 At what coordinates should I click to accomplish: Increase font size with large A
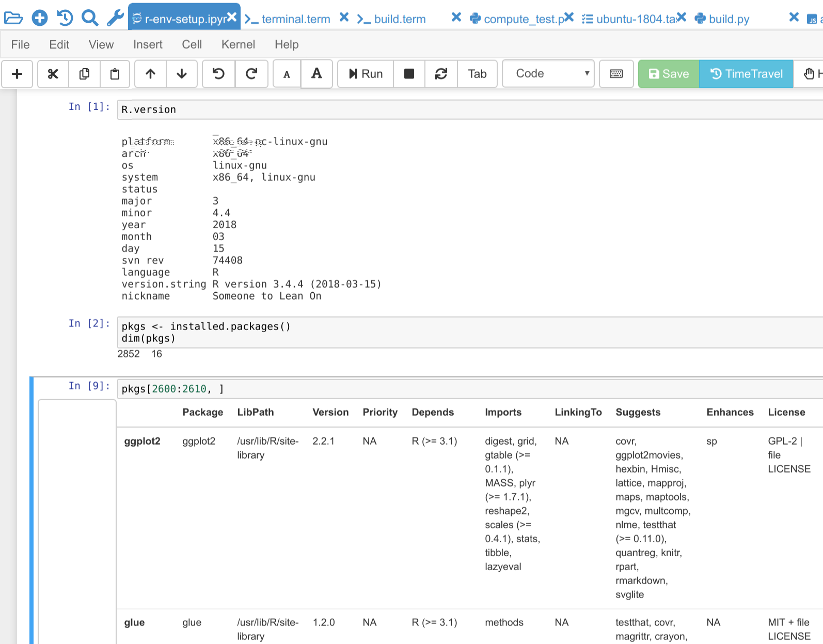point(316,74)
